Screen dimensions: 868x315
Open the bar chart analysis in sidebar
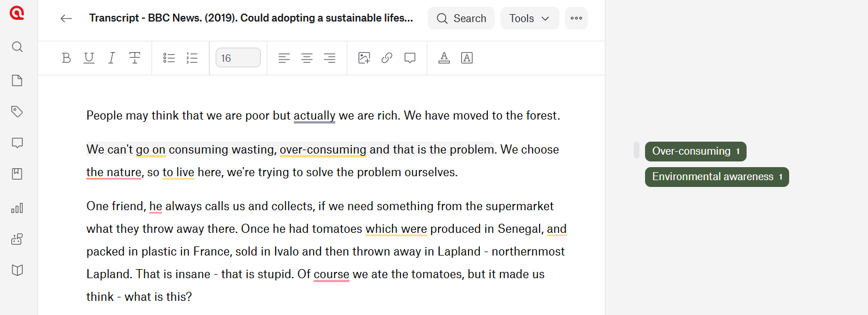click(17, 208)
